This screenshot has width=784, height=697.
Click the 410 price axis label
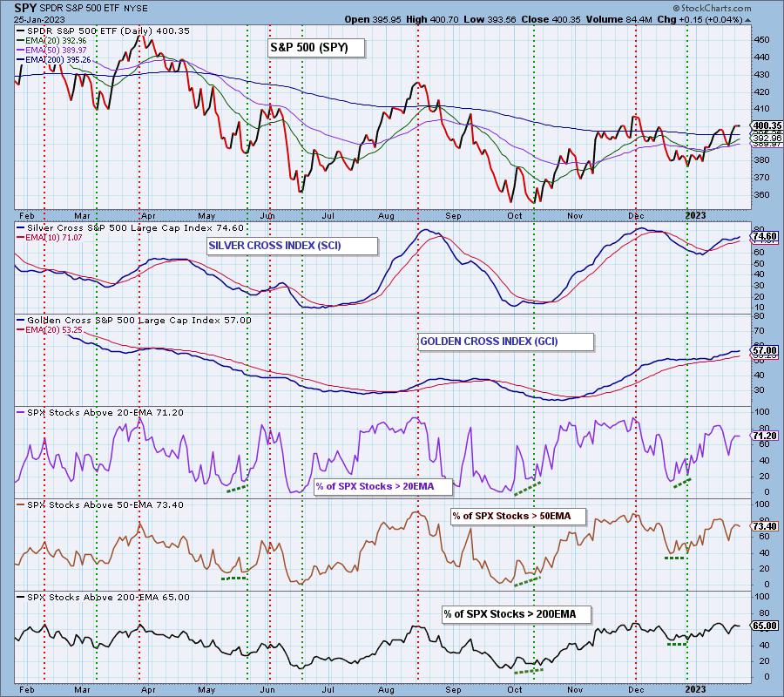point(762,109)
